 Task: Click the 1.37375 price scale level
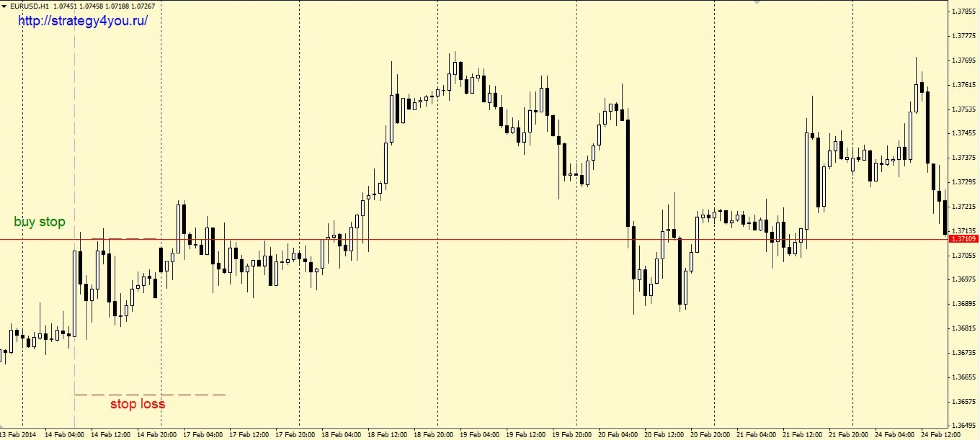[963, 157]
